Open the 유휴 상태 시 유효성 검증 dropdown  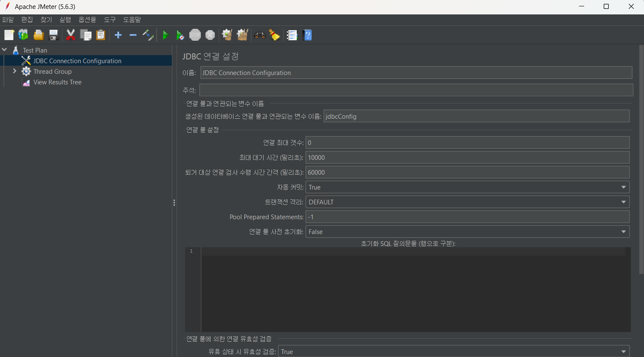pos(453,351)
